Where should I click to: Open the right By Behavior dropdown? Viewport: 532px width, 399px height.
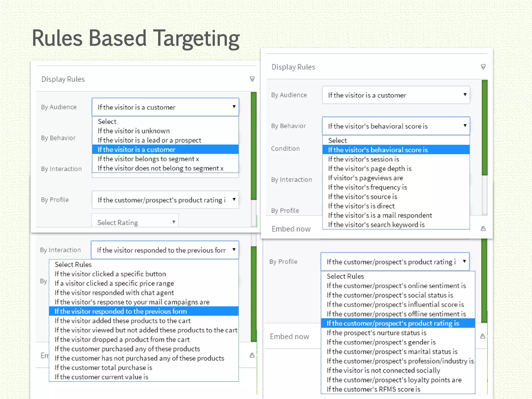[396, 126]
